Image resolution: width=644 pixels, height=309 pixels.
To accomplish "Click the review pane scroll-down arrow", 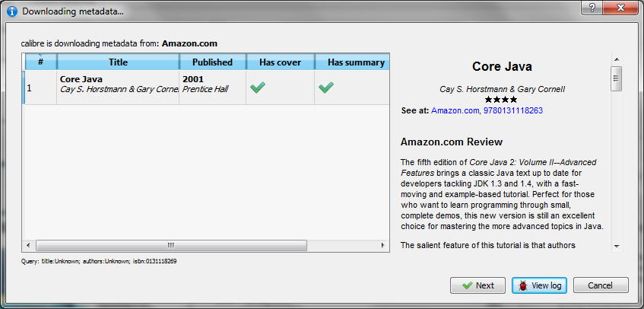I will pyautogui.click(x=617, y=246).
